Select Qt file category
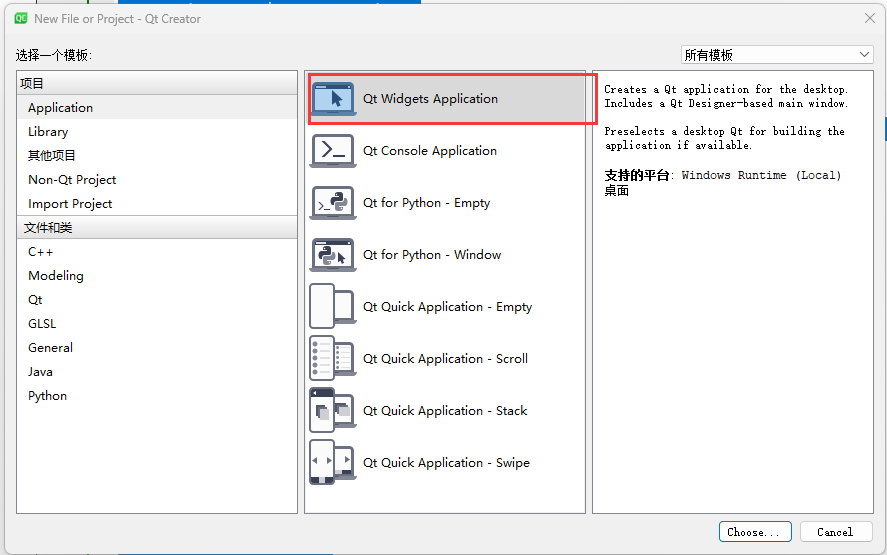This screenshot has width=887, height=555. pyautogui.click(x=157, y=300)
